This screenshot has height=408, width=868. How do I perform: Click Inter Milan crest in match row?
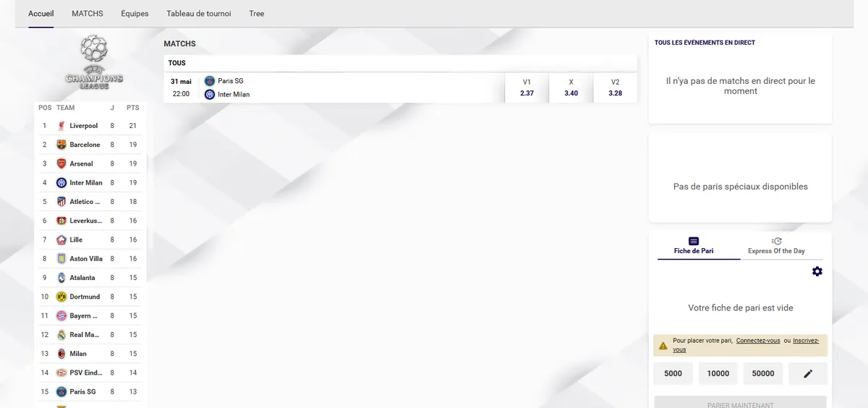click(210, 94)
